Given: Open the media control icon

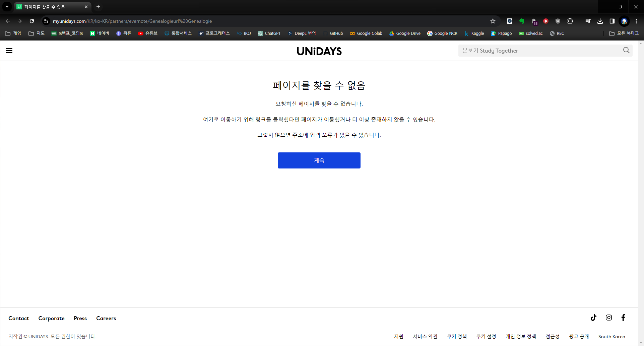Looking at the screenshot, I should click(x=588, y=21).
